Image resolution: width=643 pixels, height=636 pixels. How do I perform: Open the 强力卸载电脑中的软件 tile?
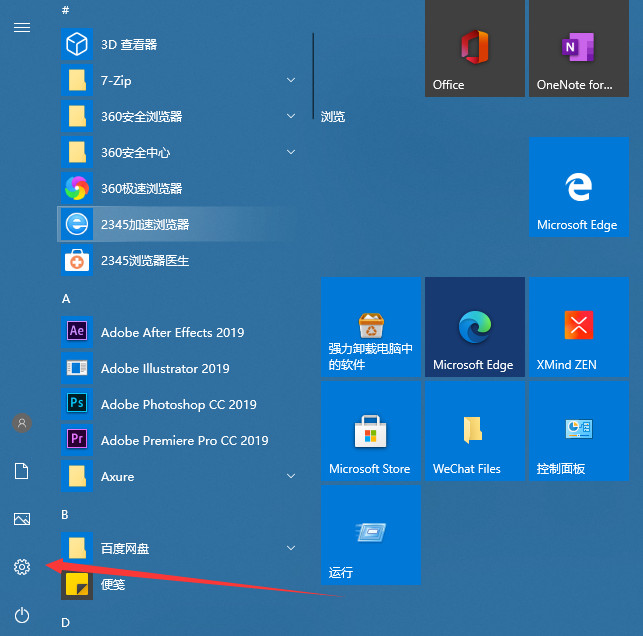371,327
